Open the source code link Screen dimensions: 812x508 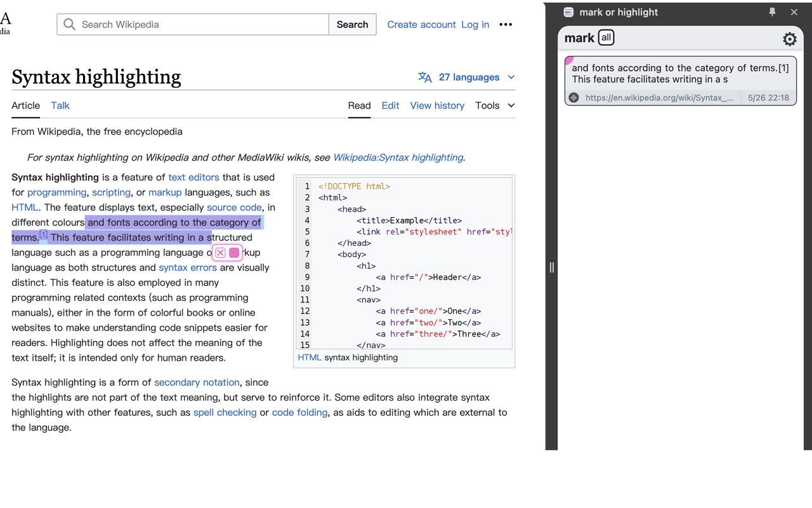coord(234,207)
